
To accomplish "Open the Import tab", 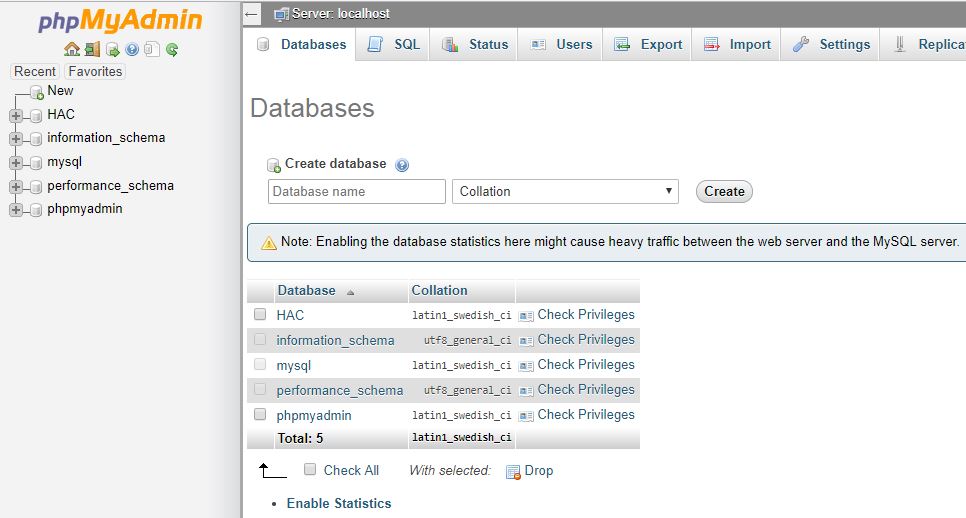I will 736,44.
